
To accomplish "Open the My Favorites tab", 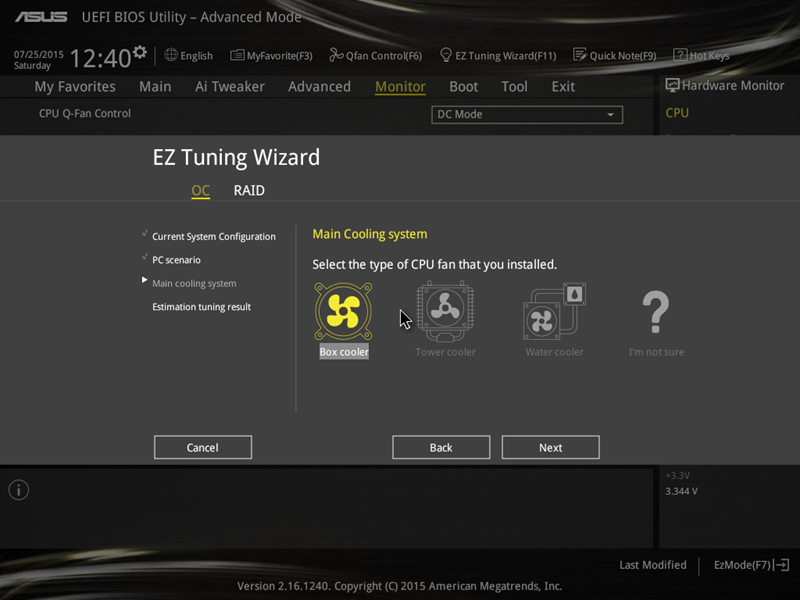I will pyautogui.click(x=75, y=87).
